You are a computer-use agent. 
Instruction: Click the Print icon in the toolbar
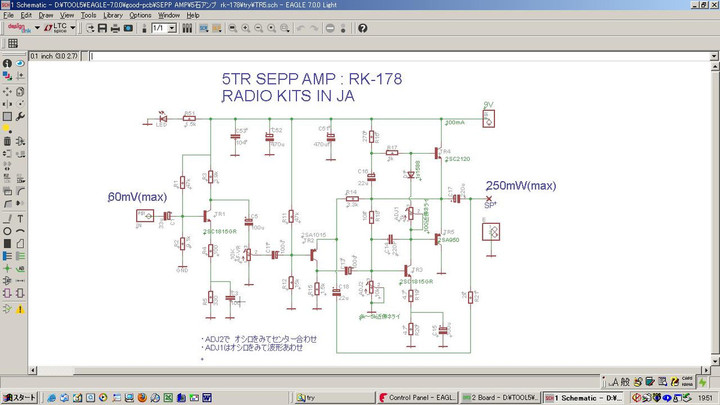115,28
